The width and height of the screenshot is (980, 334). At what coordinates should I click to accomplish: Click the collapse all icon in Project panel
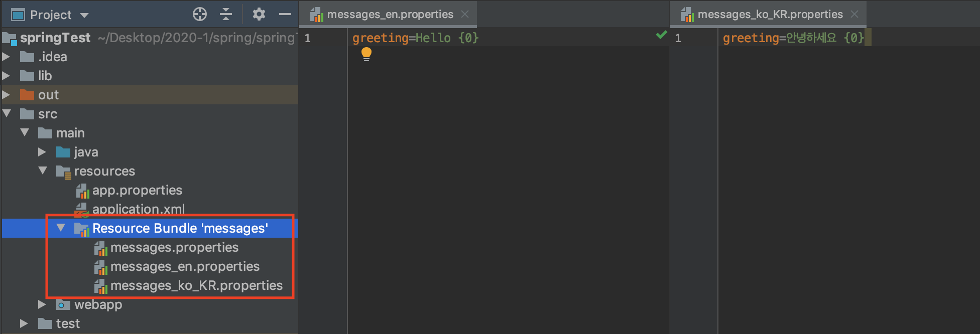click(226, 15)
